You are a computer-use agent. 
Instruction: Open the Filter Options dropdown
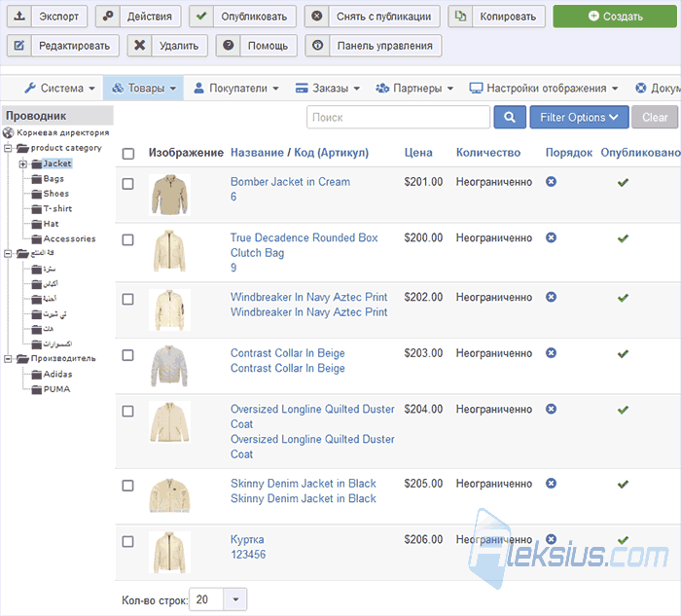pyautogui.click(x=579, y=118)
